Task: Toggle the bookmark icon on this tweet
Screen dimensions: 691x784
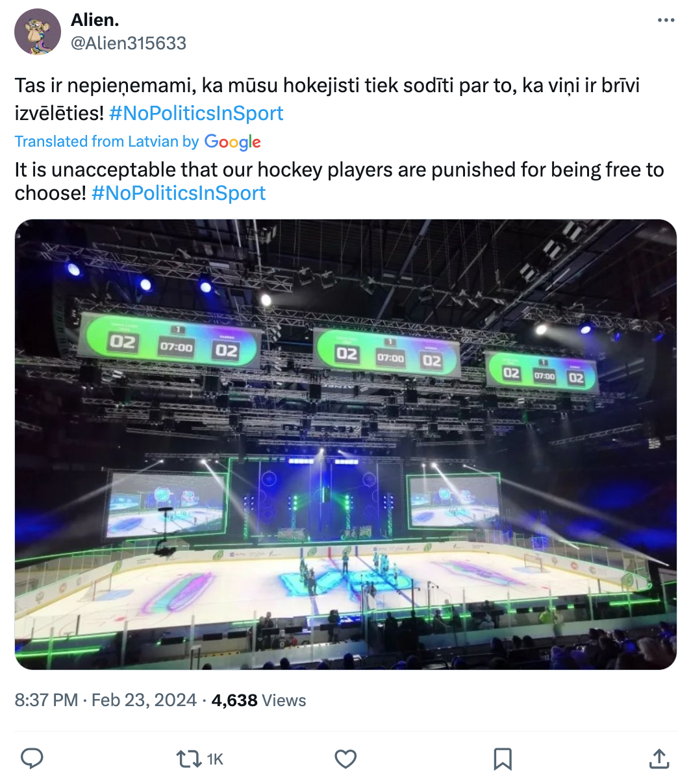Action: [x=503, y=759]
